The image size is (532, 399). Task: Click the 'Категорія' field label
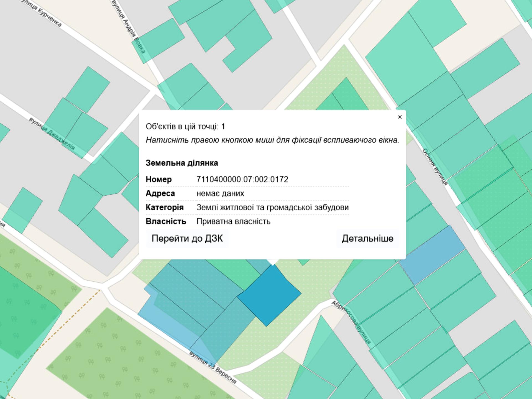pyautogui.click(x=165, y=208)
